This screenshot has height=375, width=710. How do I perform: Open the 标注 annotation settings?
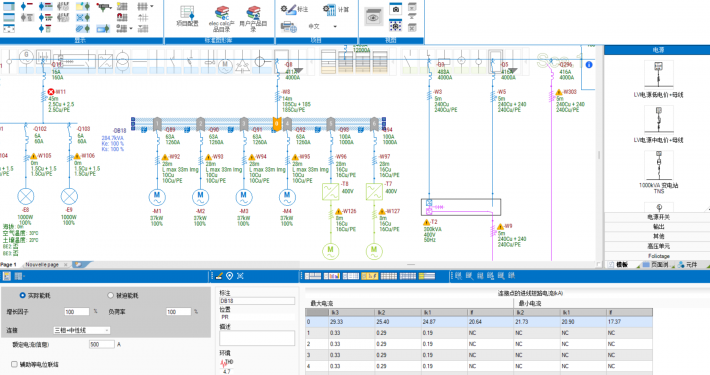[294, 9]
